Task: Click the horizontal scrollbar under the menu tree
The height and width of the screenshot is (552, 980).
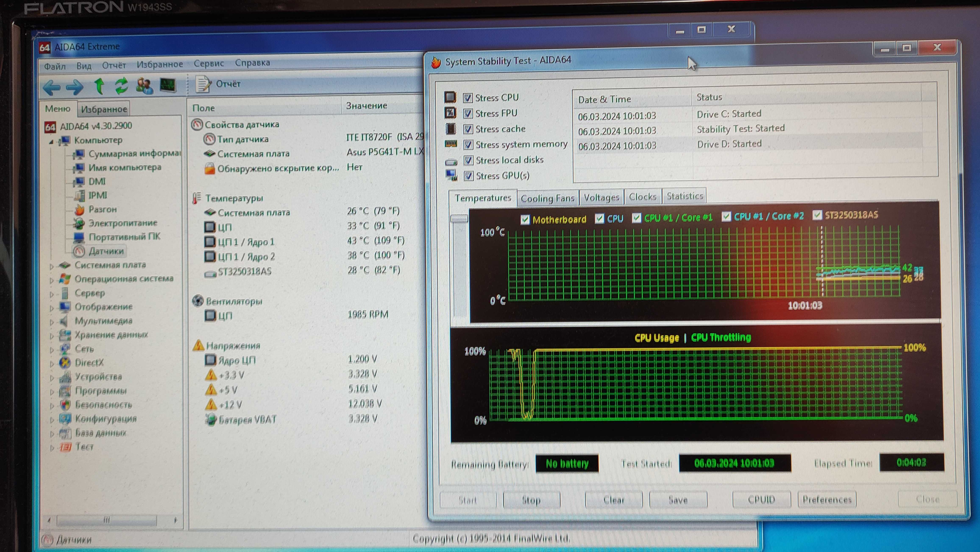Action: pyautogui.click(x=107, y=520)
